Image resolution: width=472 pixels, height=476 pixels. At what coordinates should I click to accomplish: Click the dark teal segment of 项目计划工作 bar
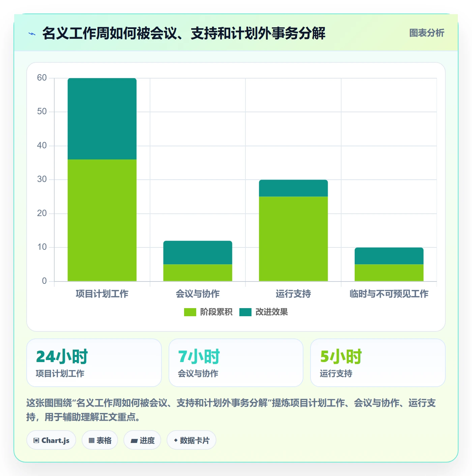[102, 119]
